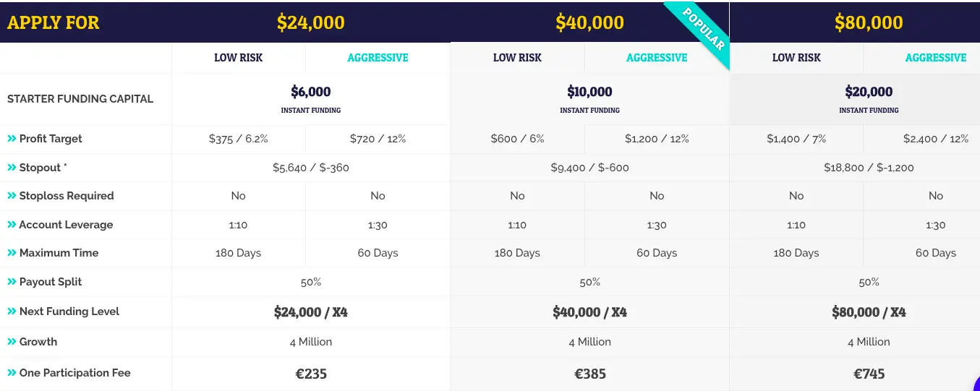Click the arrow icon beside One Participation Fee
Image resolution: width=980 pixels, height=391 pixels.
(12, 373)
